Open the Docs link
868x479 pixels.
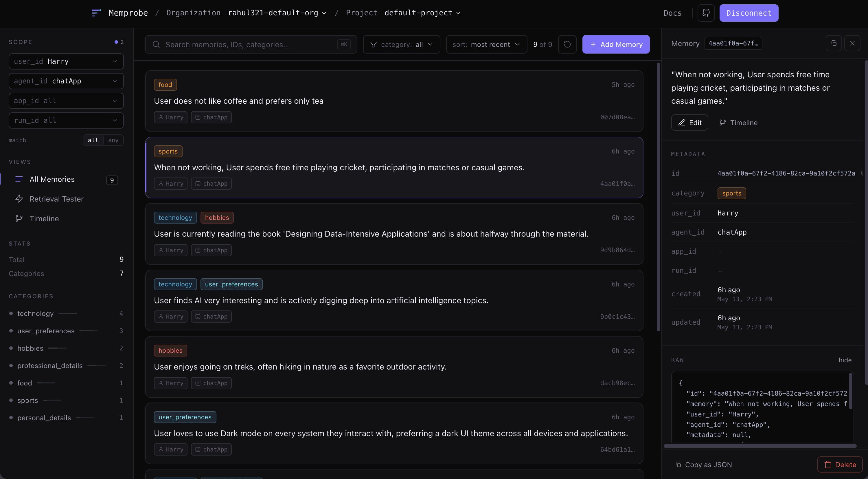coord(672,13)
